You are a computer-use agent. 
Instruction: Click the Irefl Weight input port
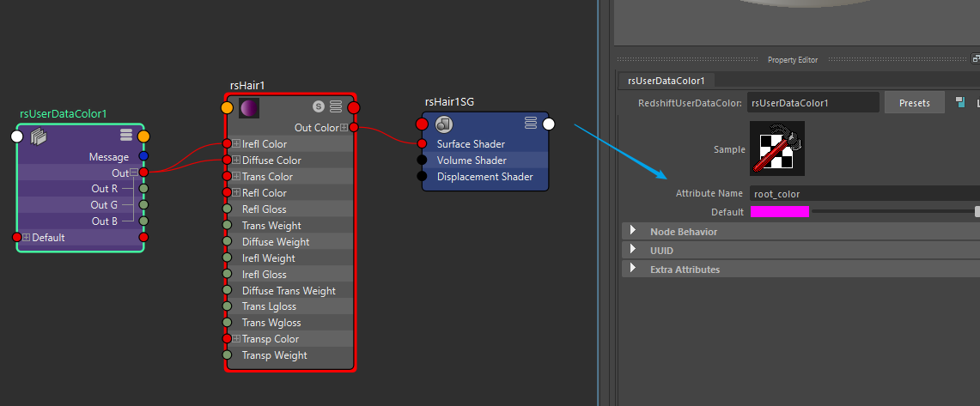point(228,258)
